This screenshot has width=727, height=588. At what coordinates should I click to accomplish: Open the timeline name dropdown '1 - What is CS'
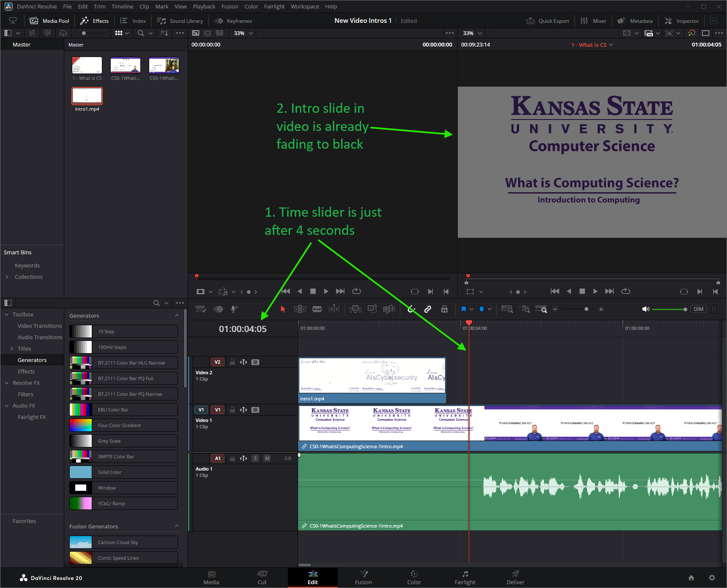tap(592, 45)
